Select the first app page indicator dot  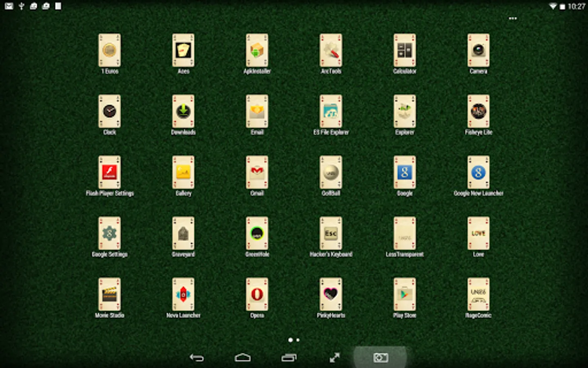point(290,340)
